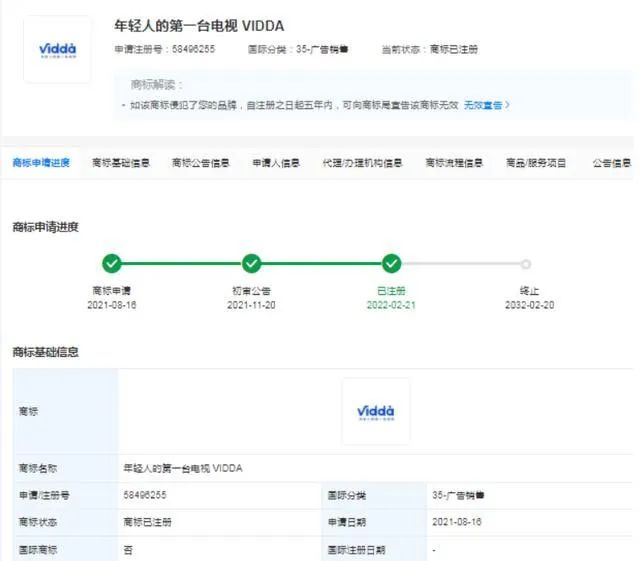Click the date 2021-08-16 under 商标申请
Image resolution: width=640 pixels, height=561 pixels.
click(x=111, y=305)
